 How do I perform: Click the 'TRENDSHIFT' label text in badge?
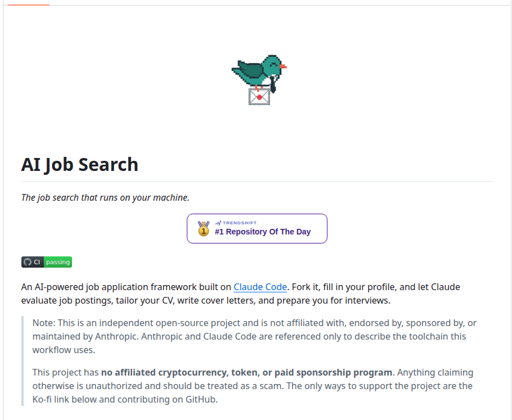(240, 223)
